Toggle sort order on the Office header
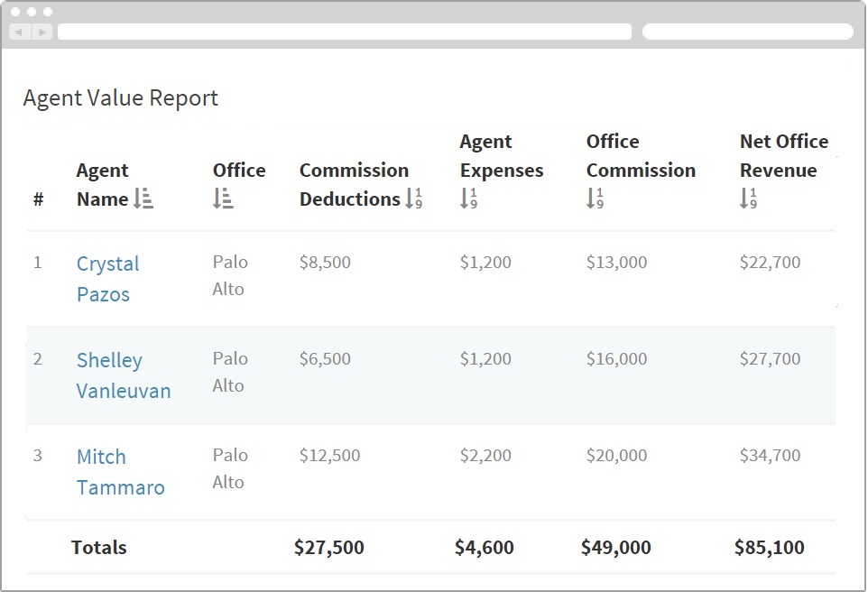 [x=238, y=171]
